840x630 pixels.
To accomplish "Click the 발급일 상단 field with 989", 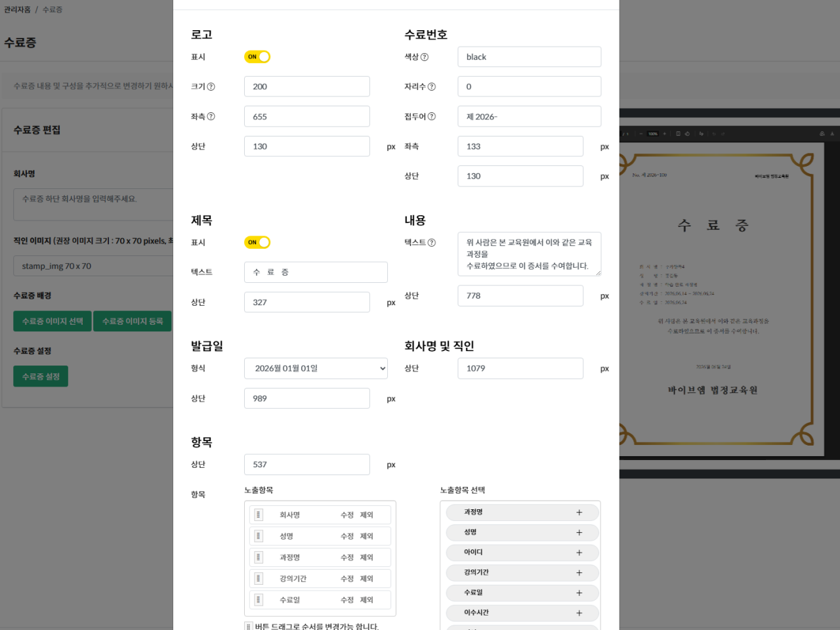I will point(306,398).
